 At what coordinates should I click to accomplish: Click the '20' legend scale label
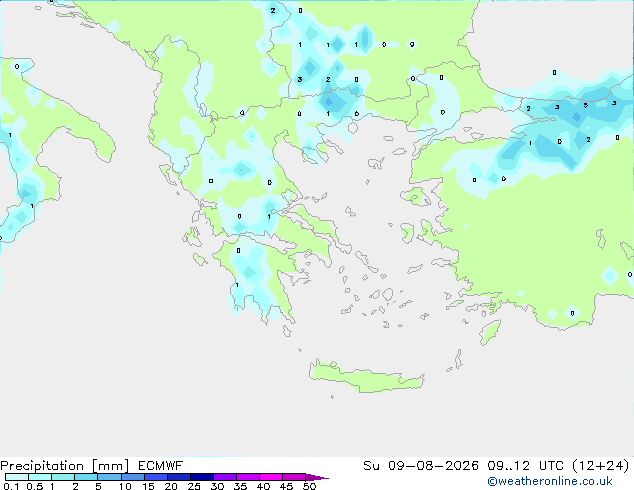[x=171, y=486]
